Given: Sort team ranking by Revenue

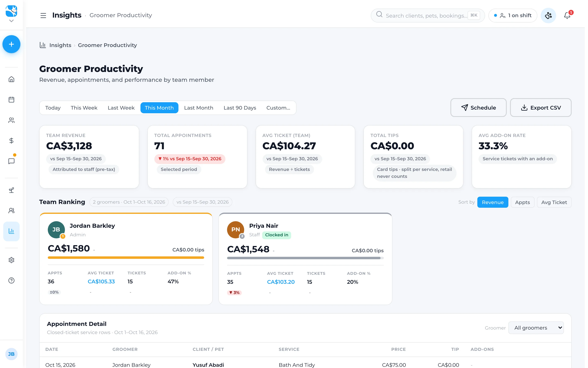Looking at the screenshot, I should [492, 202].
